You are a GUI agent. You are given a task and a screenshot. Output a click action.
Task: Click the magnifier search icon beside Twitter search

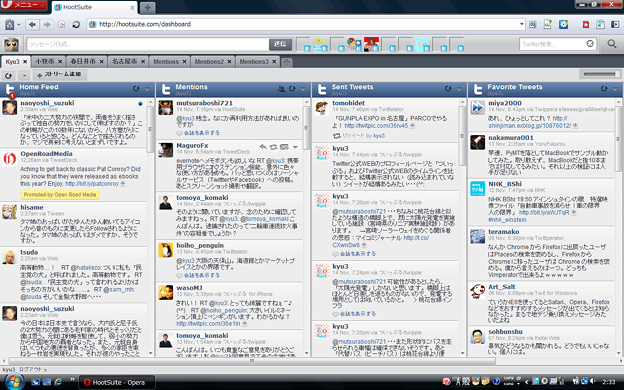coord(612,44)
